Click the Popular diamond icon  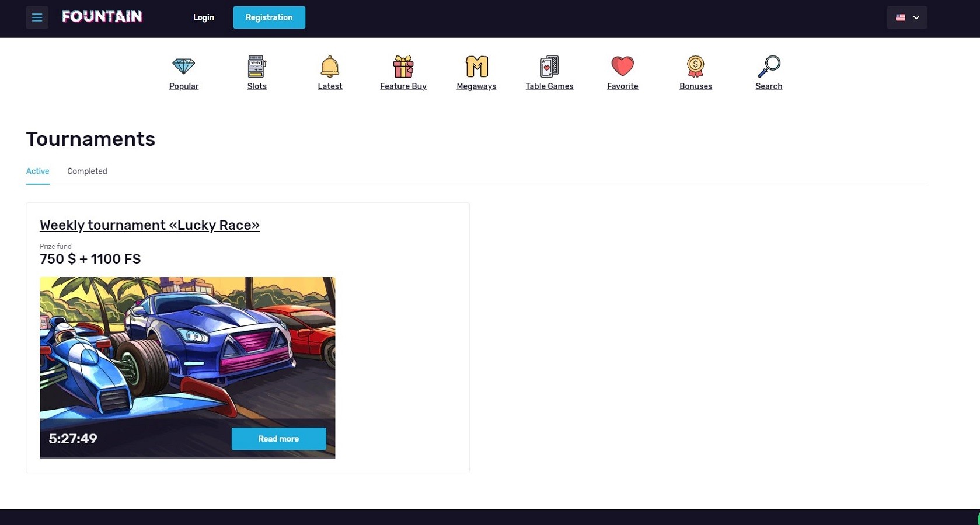(184, 66)
